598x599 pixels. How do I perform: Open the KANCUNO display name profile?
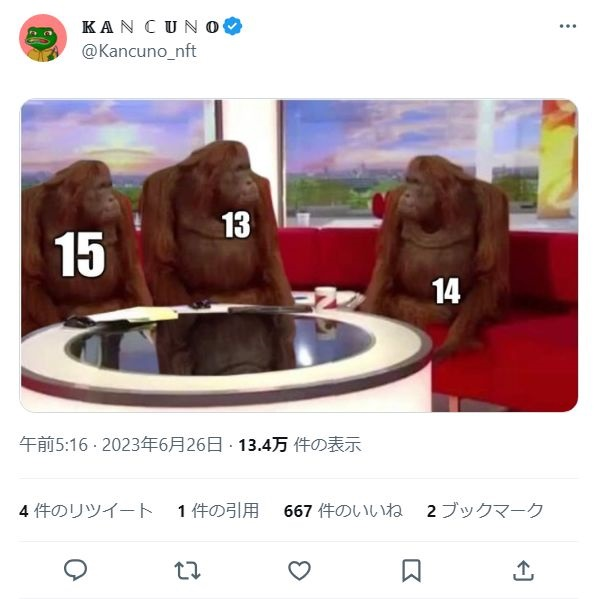coord(151,27)
